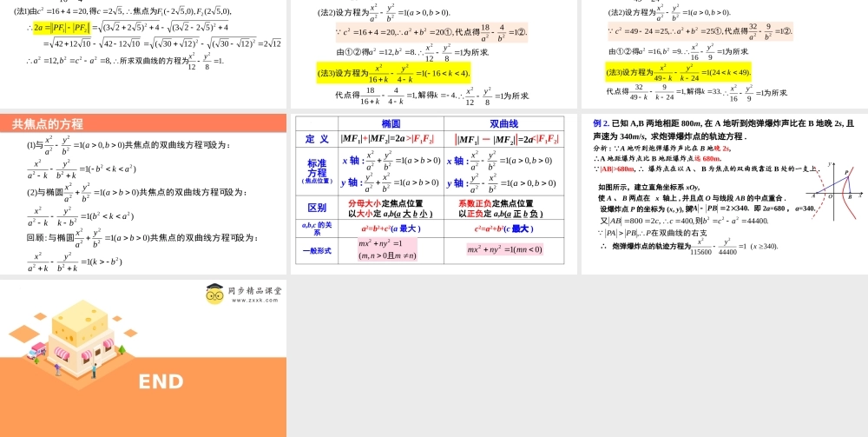Click the yellow highlighted (24<k<49) equation

[678, 73]
